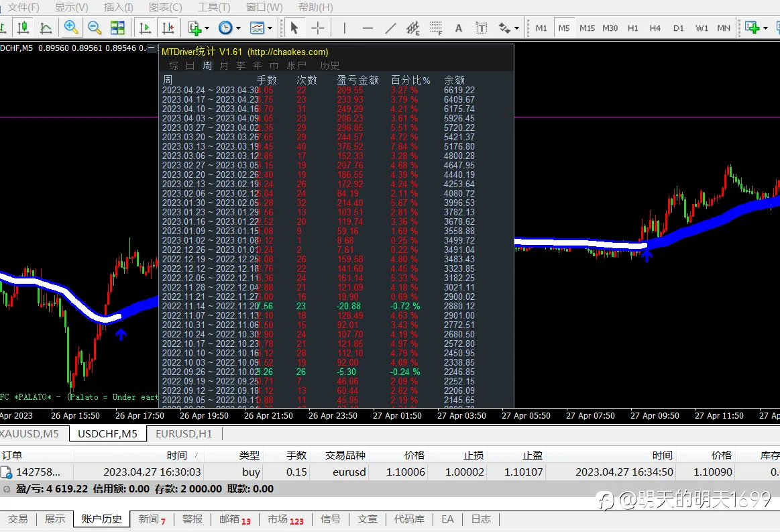The image size is (780, 532).
Task: Switch to M1 timeframe
Action: pyautogui.click(x=541, y=28)
